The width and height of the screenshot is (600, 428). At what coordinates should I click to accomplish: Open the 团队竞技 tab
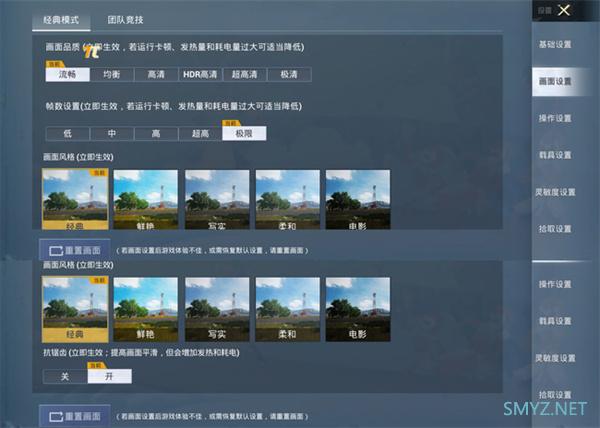point(125,20)
